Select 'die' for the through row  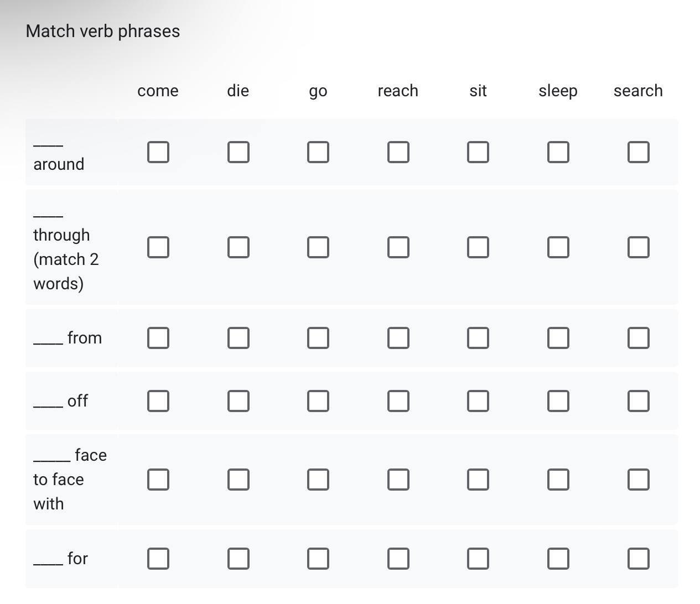pyautogui.click(x=238, y=247)
